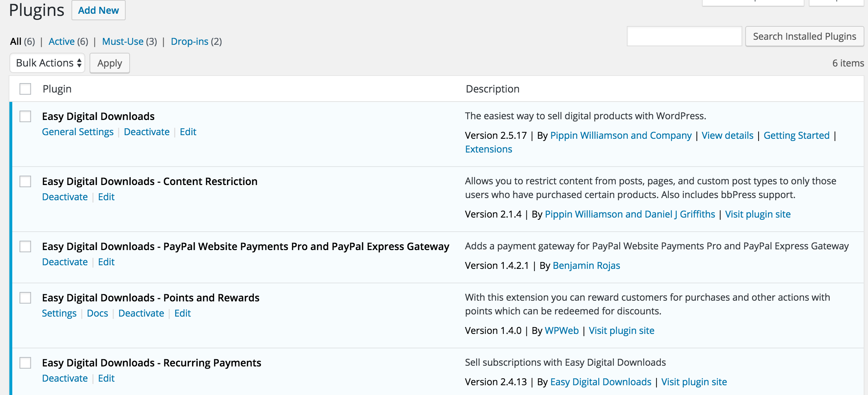The width and height of the screenshot is (868, 395).
Task: Show Must-Use plugins filter
Action: (x=123, y=42)
